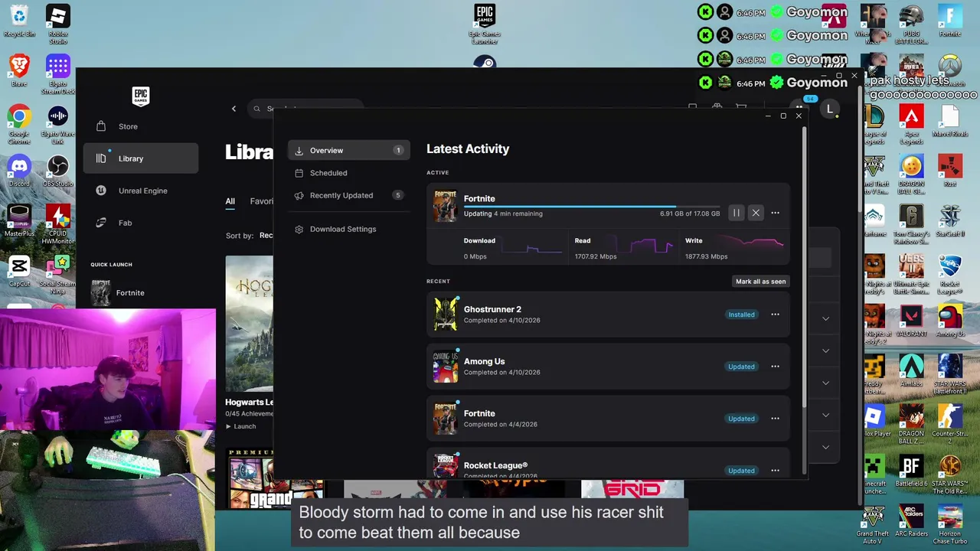Viewport: 980px width, 551px height.
Task: Open Roblox Studio desktop shortcut
Action: (x=57, y=24)
